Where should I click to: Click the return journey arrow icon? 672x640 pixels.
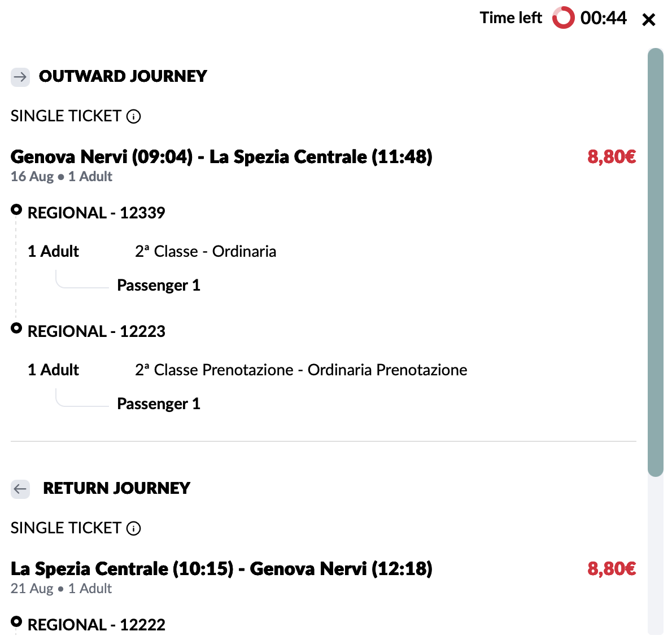click(20, 489)
